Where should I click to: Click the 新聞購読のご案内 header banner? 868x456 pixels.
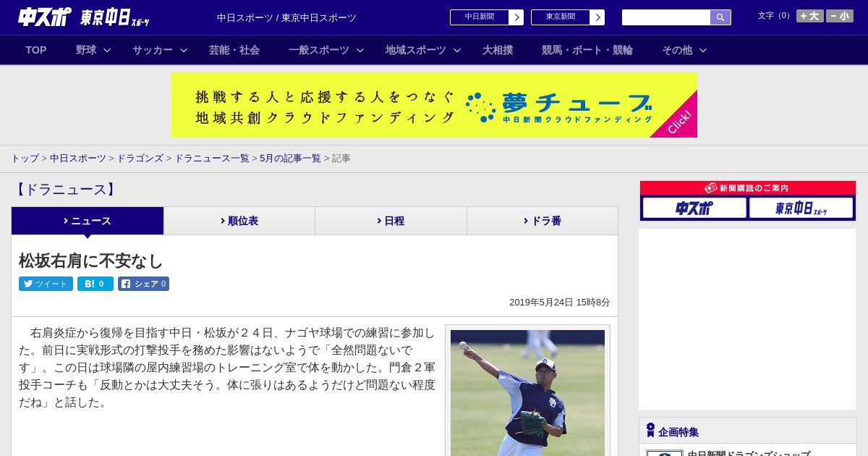click(748, 188)
